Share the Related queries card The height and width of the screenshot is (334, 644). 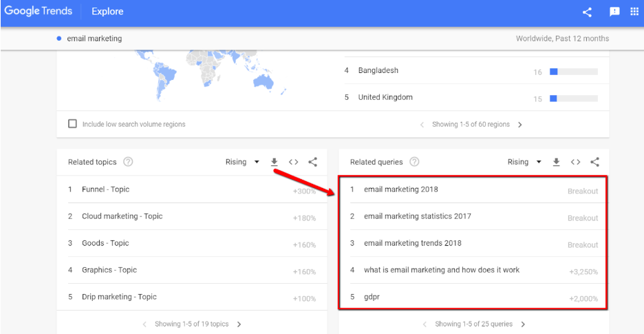coord(594,162)
